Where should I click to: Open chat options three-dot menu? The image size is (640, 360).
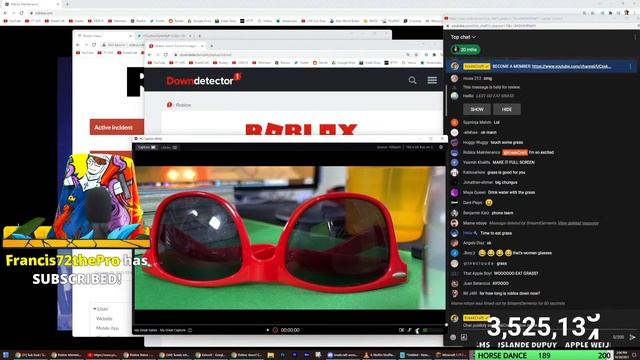tap(635, 37)
